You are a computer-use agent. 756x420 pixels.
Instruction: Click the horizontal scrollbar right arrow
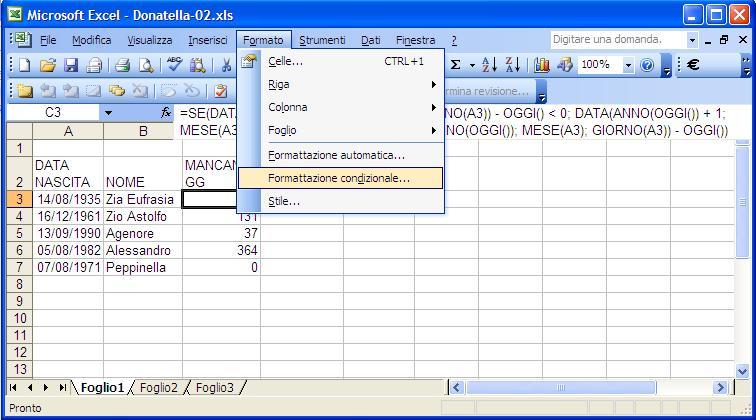pos(720,387)
